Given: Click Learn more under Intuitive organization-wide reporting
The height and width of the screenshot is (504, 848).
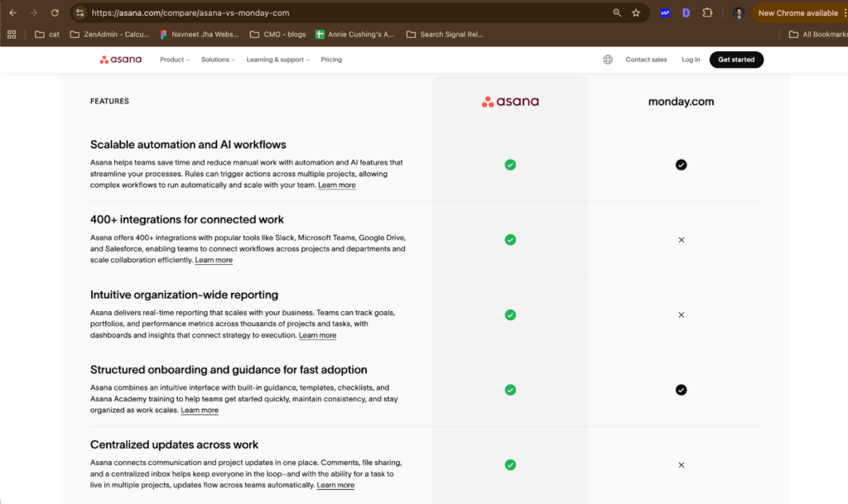Looking at the screenshot, I should coord(317,335).
